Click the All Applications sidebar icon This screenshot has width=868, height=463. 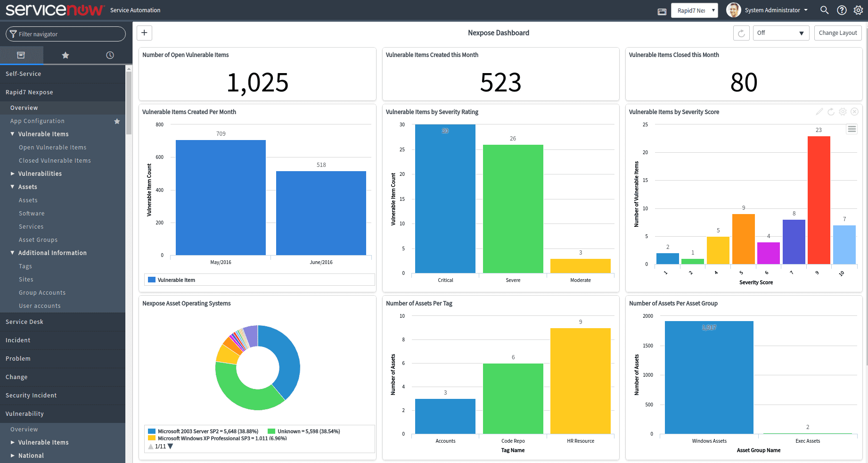pos(22,55)
